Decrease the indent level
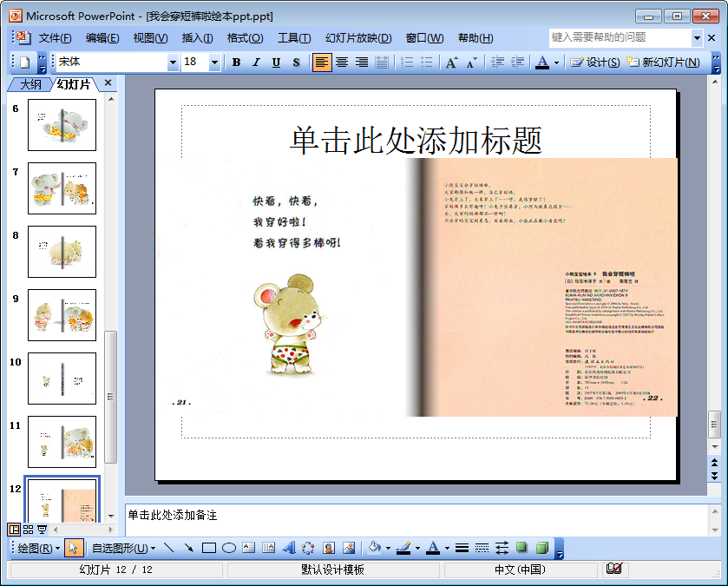728x586 pixels. (497, 63)
